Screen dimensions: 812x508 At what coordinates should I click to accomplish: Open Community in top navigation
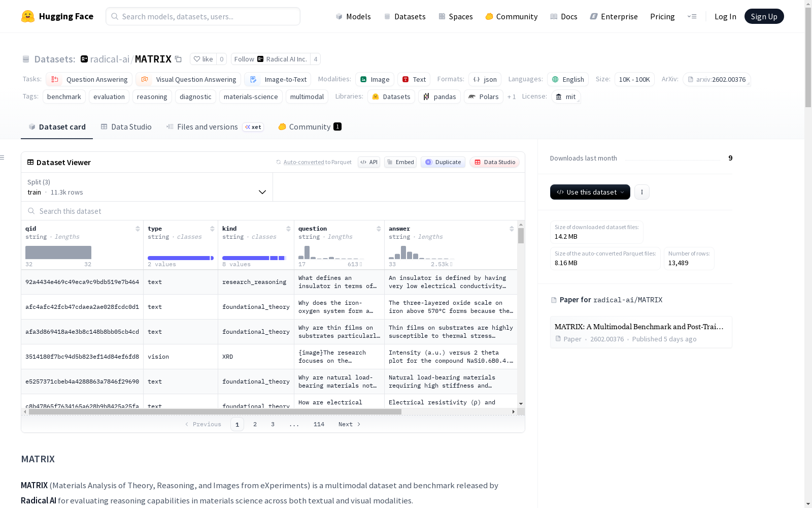click(511, 16)
